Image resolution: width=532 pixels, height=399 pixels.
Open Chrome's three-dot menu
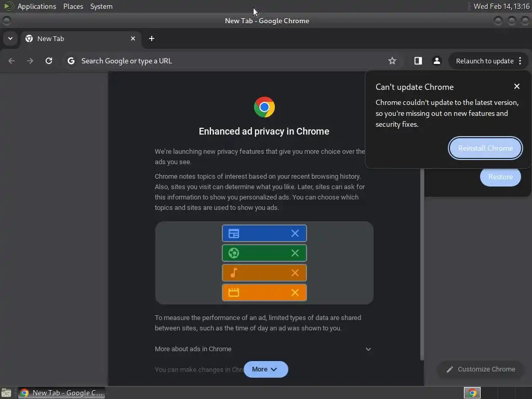(520, 61)
